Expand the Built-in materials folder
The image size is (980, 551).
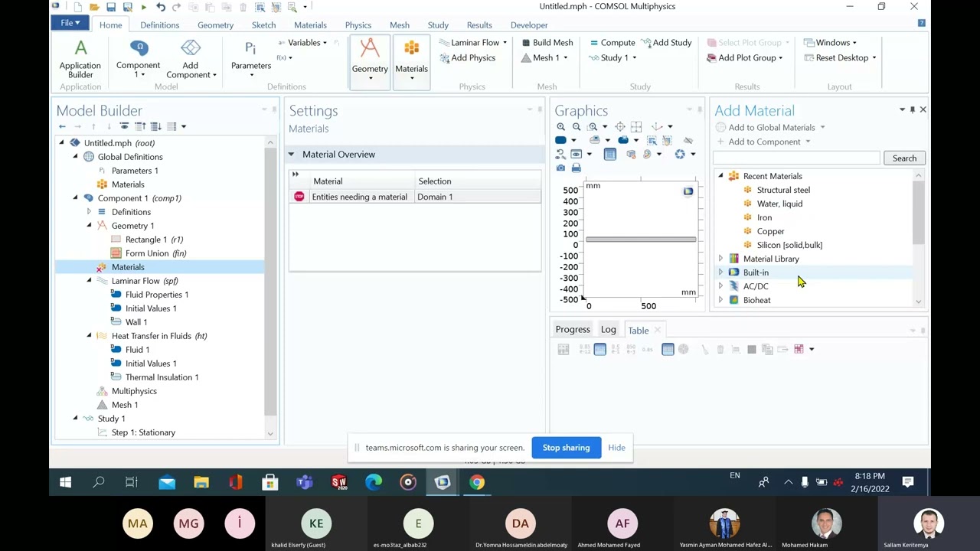tap(720, 272)
